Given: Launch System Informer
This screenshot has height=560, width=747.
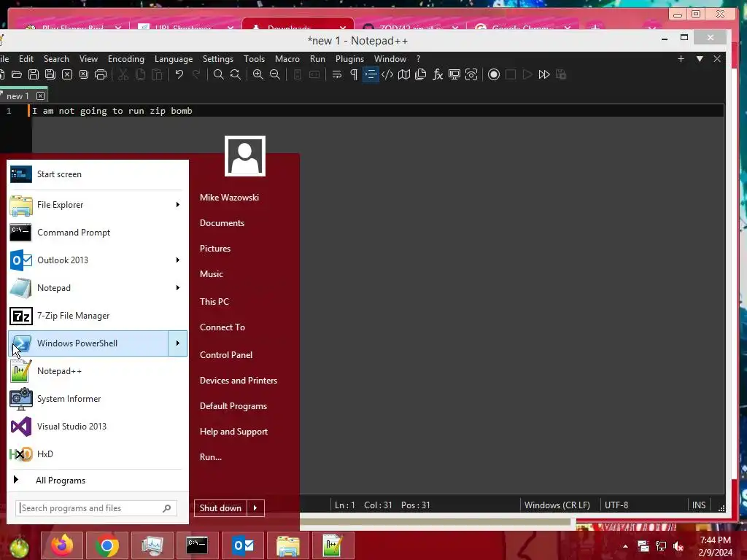Looking at the screenshot, I should point(97,399).
